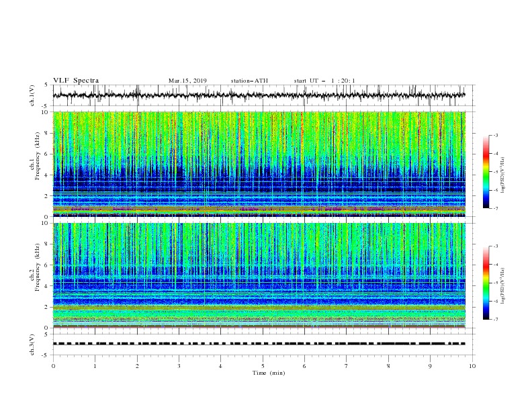This screenshot has width=532, height=411.
Task: Click time axis tick label "5"
Action: (263, 366)
